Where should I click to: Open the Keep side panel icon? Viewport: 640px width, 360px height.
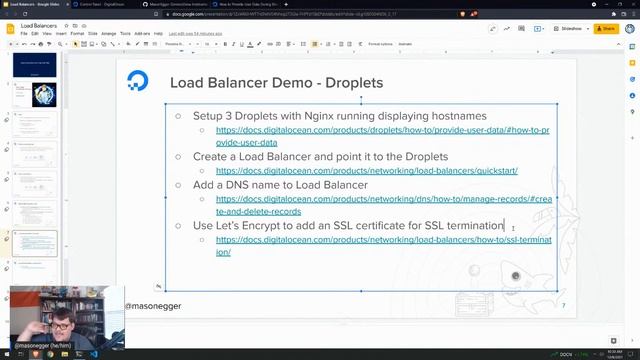click(632, 63)
